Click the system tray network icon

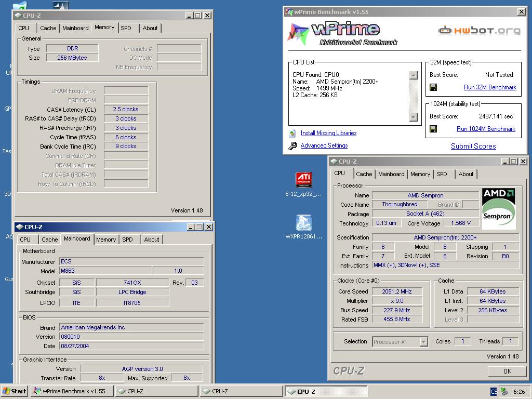pos(504,391)
